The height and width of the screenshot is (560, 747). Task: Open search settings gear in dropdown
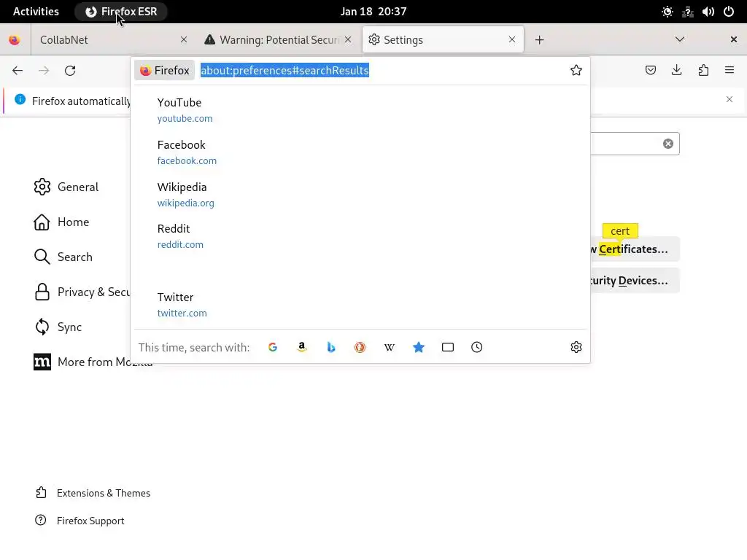click(x=576, y=347)
